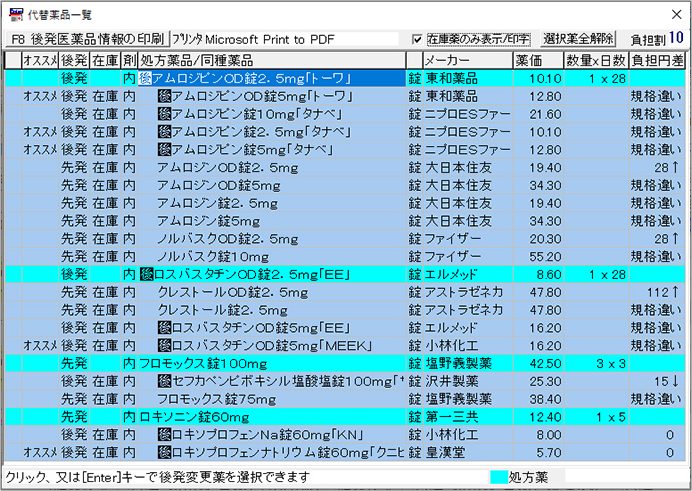Select セフカペンピボキシル塩酸塩錠100mg row
The width and height of the screenshot is (692, 491).
coord(345,381)
